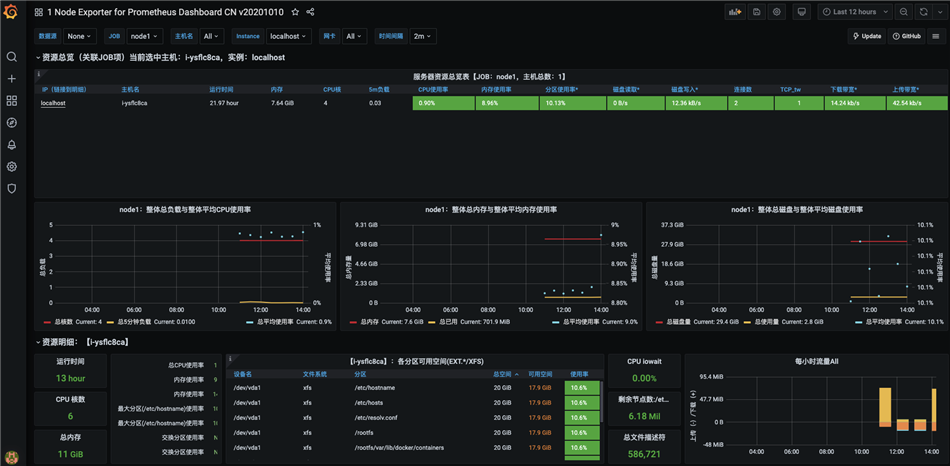Share the dashboard via share icon
950x466 pixels.
click(x=311, y=12)
